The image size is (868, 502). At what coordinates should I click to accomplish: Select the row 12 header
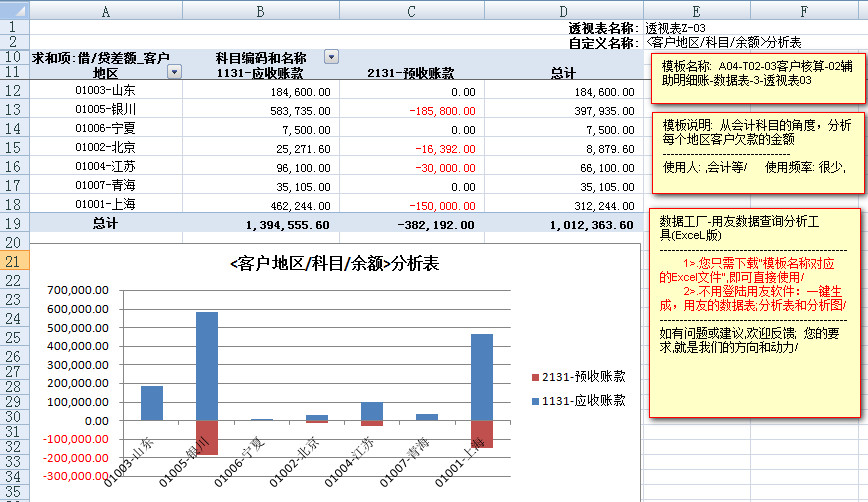point(15,92)
